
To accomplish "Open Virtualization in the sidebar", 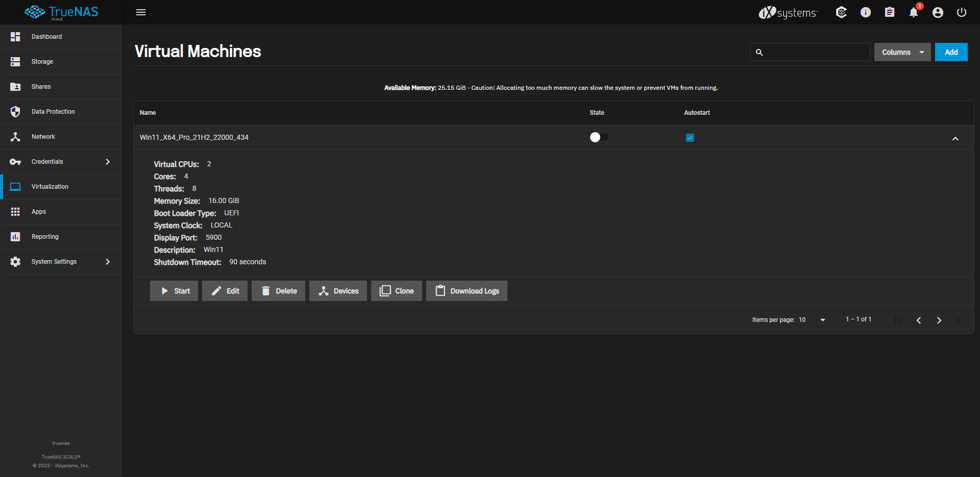I will [61, 187].
